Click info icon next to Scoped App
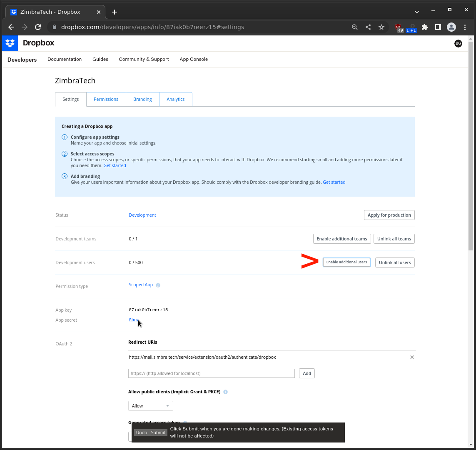 click(x=158, y=285)
